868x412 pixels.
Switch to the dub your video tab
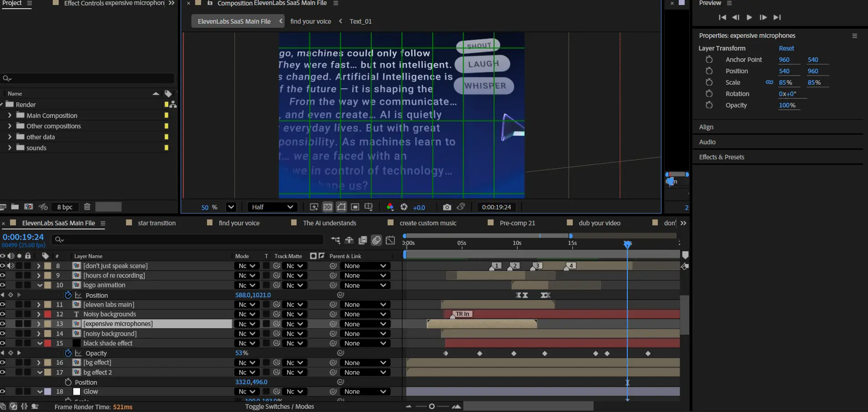pyautogui.click(x=599, y=223)
